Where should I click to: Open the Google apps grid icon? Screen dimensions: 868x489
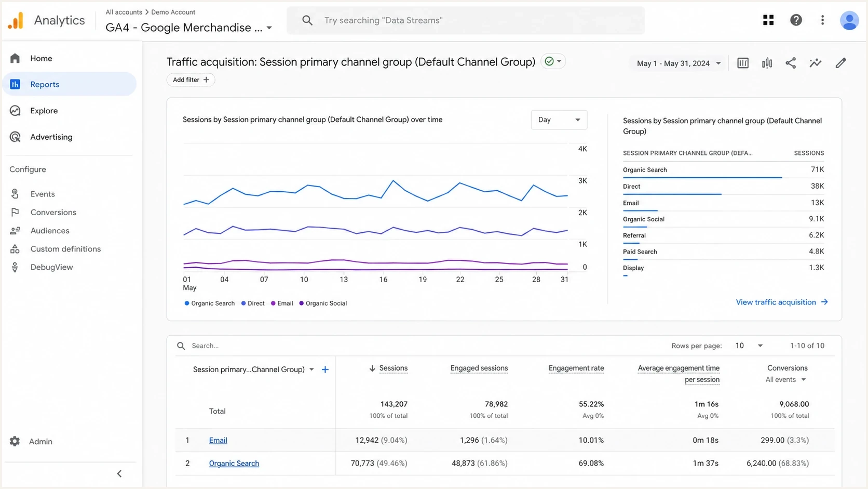click(768, 20)
